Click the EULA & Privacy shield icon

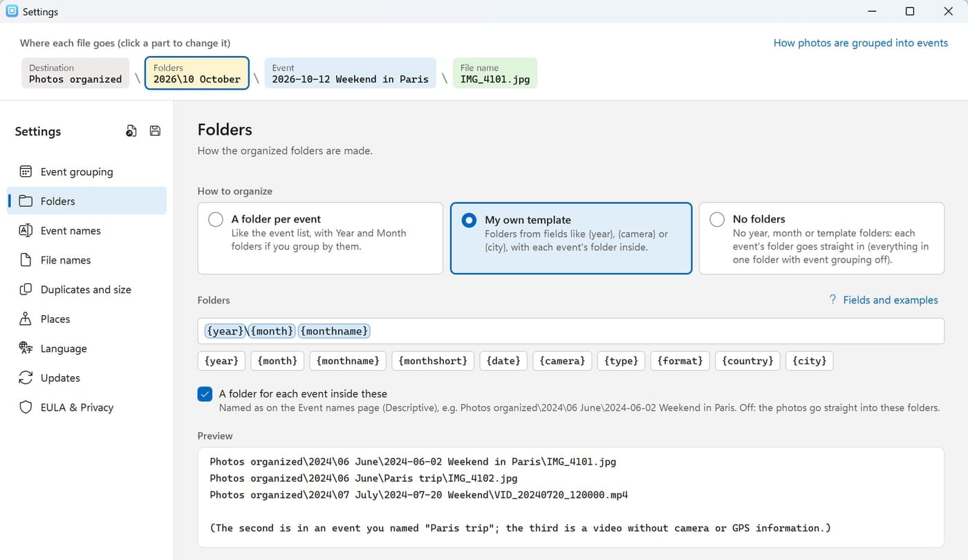click(x=26, y=407)
